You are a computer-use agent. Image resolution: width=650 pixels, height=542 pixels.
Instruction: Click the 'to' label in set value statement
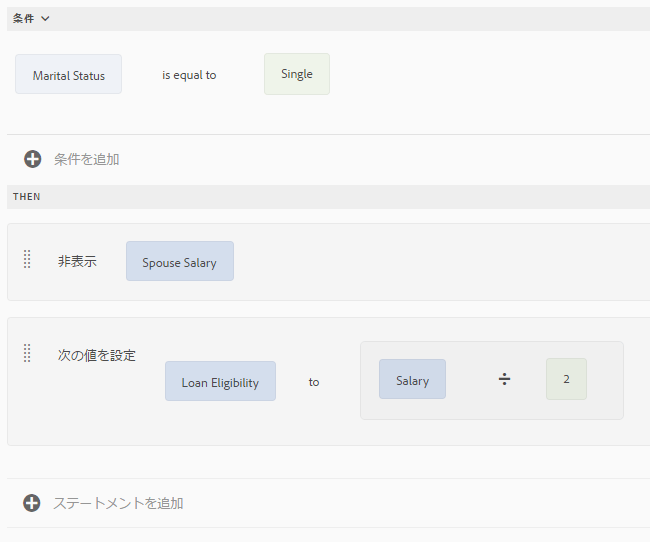314,382
